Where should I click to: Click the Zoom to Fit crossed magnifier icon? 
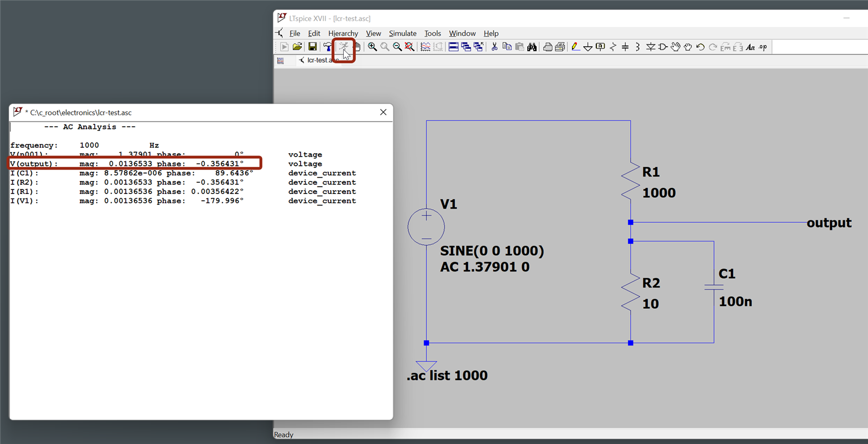click(x=409, y=47)
